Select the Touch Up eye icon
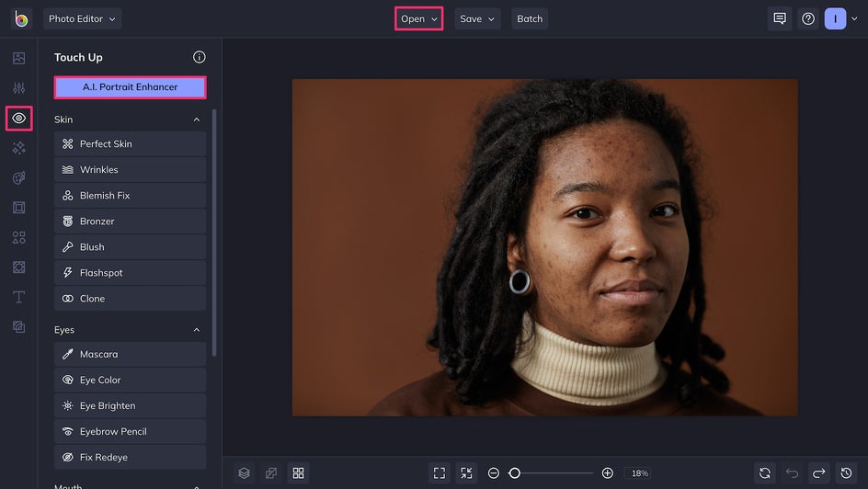The image size is (868, 489). pos(18,118)
